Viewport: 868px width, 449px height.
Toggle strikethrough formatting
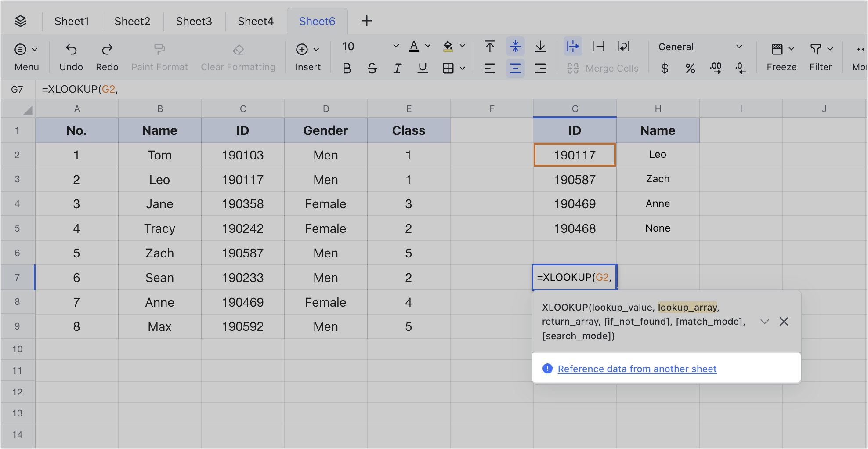[x=372, y=68]
